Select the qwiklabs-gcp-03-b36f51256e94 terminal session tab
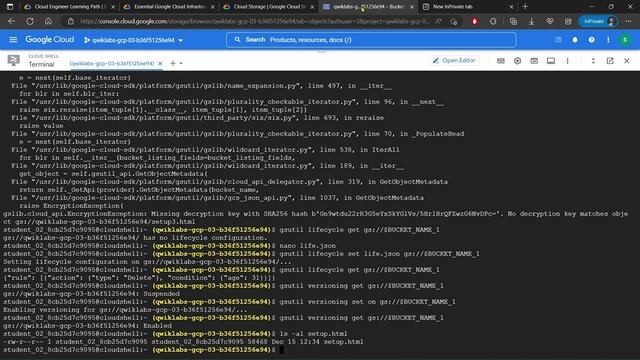The height and width of the screenshot is (360, 640). click(112, 63)
